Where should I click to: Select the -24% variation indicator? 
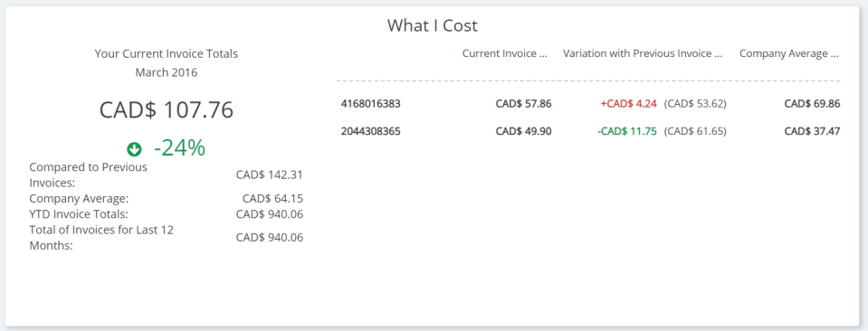pos(179,147)
